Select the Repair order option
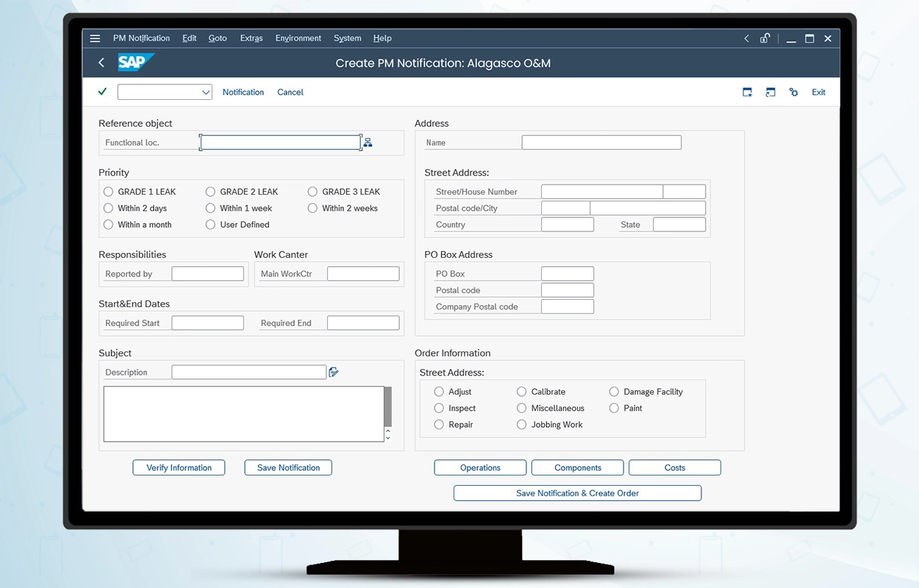Image resolution: width=919 pixels, height=588 pixels. [439, 424]
